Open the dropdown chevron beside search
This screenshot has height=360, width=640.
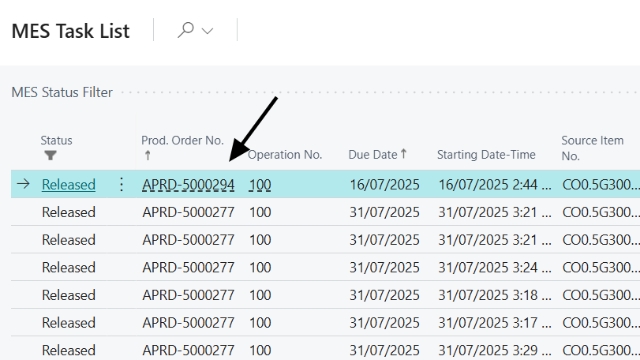207,31
